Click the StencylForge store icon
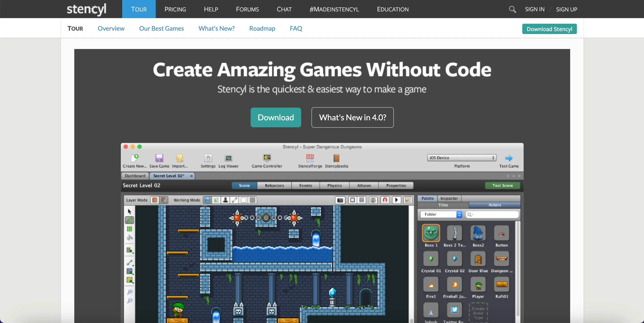 tap(310, 158)
